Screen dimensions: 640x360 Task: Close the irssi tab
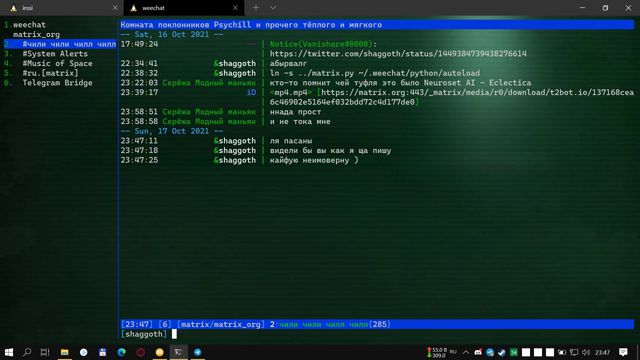115,8
